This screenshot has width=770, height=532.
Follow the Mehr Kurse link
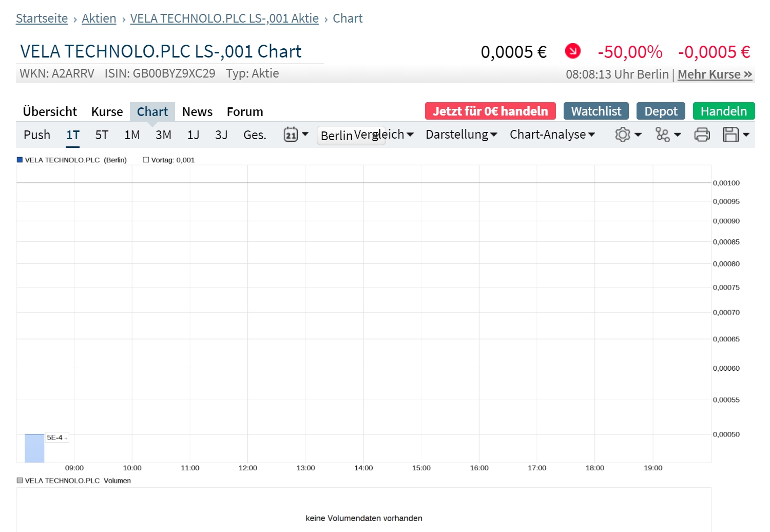(715, 74)
